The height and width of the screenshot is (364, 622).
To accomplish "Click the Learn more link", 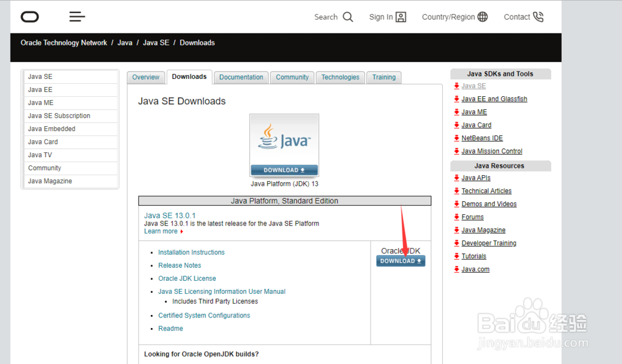I will point(160,231).
